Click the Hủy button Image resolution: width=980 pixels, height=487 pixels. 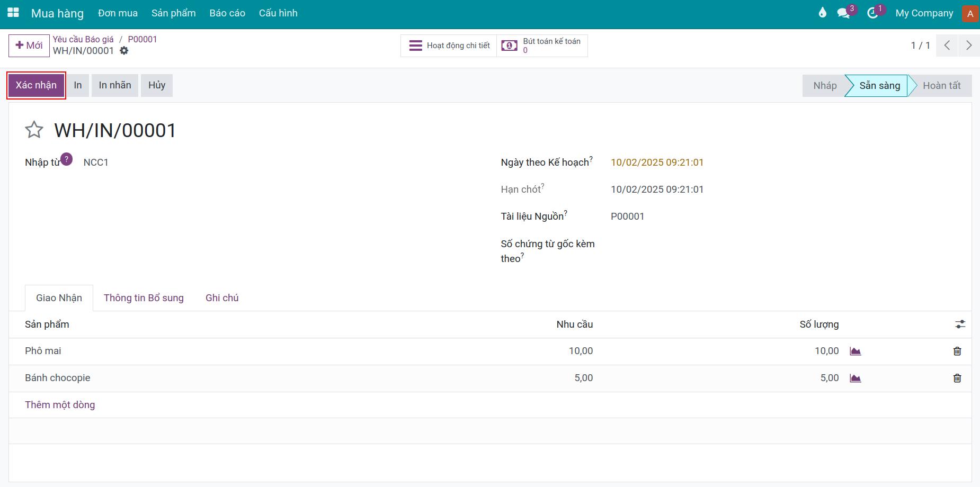(157, 85)
